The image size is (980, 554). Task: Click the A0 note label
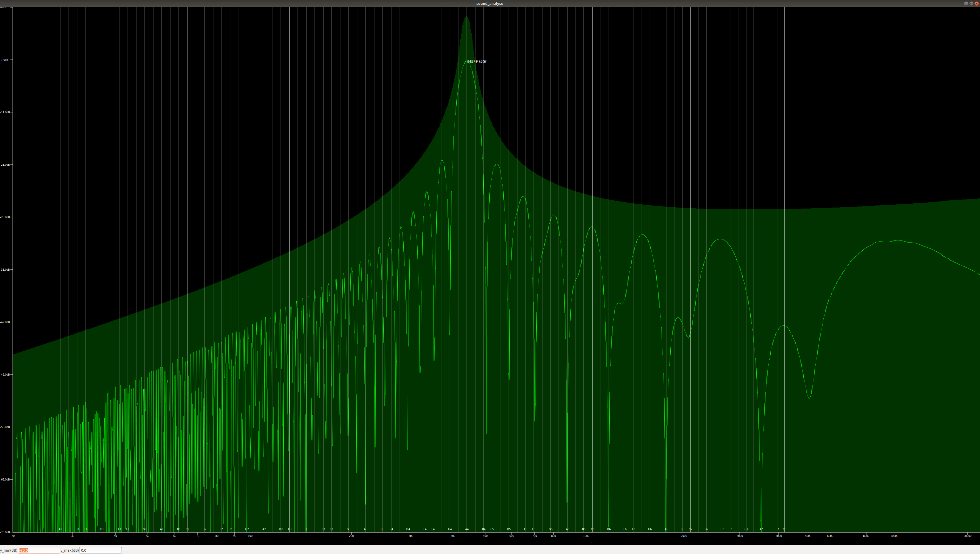(x=61, y=529)
